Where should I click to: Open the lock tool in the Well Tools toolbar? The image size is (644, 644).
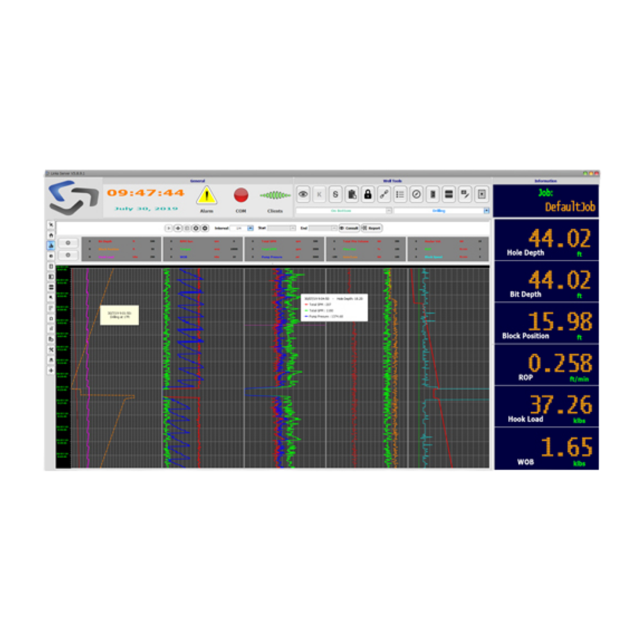tap(368, 194)
